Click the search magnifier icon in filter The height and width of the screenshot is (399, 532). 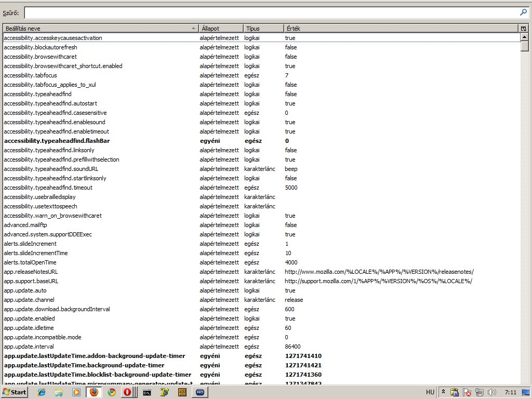pyautogui.click(x=523, y=12)
